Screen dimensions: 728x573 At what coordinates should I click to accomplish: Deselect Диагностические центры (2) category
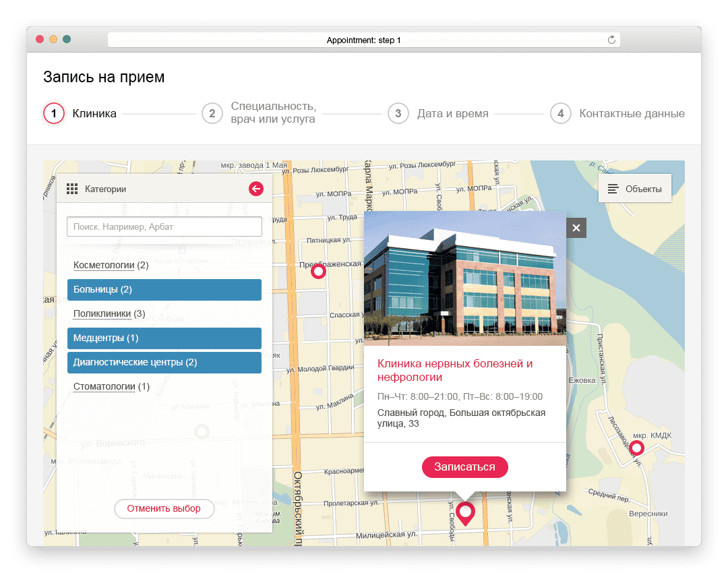coord(164,363)
